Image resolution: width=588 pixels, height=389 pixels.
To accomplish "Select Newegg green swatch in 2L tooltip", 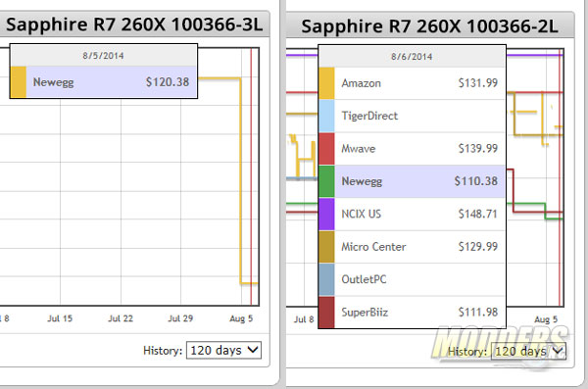I will click(x=326, y=181).
